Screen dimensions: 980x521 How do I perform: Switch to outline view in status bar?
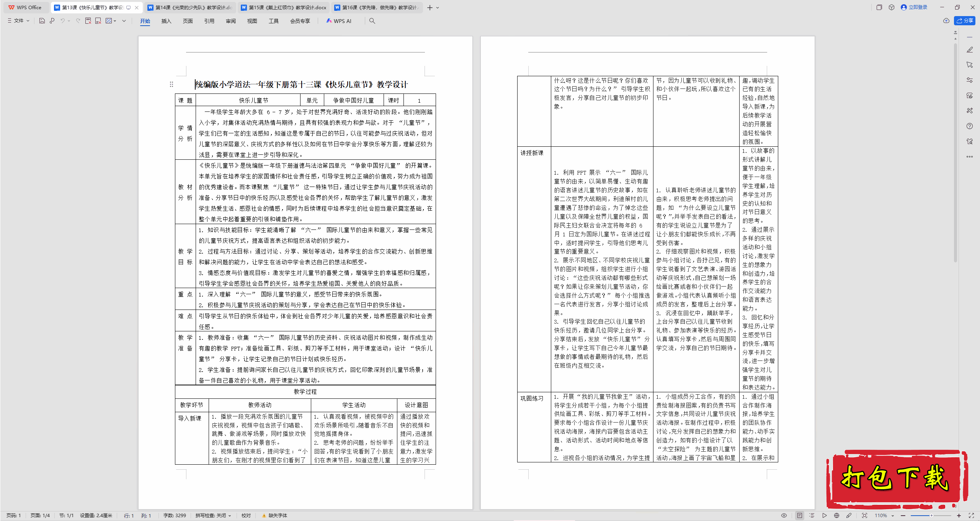(812, 516)
